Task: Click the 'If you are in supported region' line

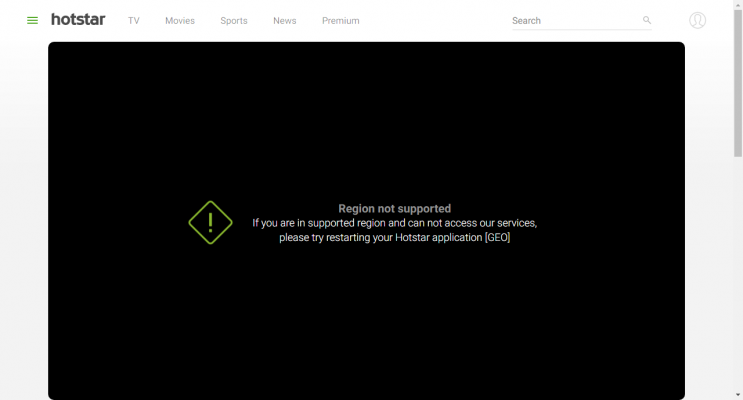Action: (x=394, y=223)
